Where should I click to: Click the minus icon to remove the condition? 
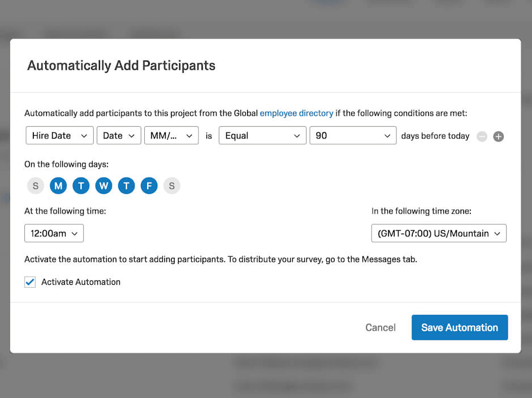(x=482, y=136)
